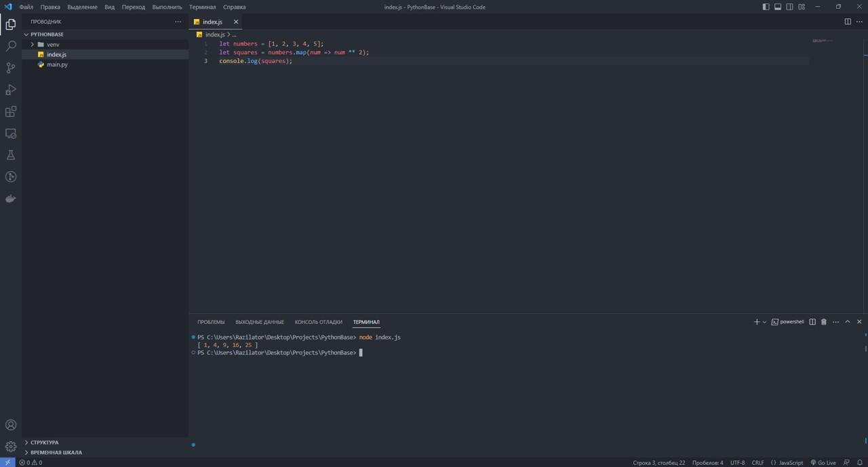Image resolution: width=868 pixels, height=467 pixels.
Task: Open the Переход menu
Action: [134, 7]
